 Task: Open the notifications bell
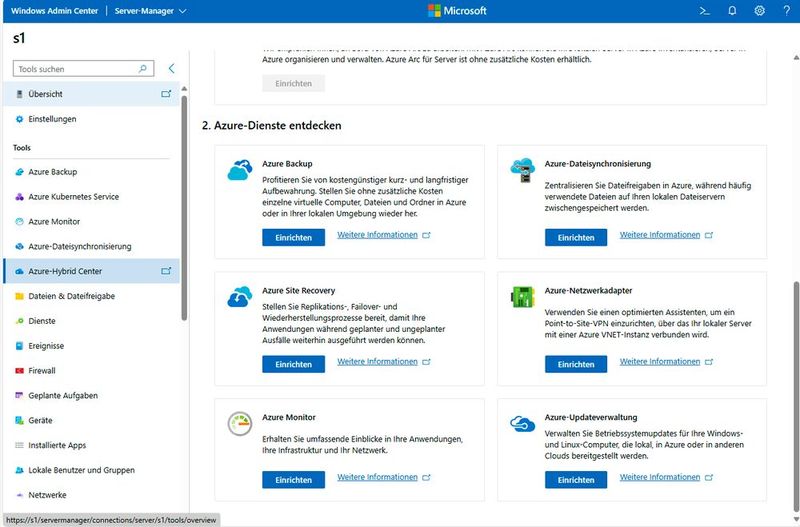click(732, 11)
